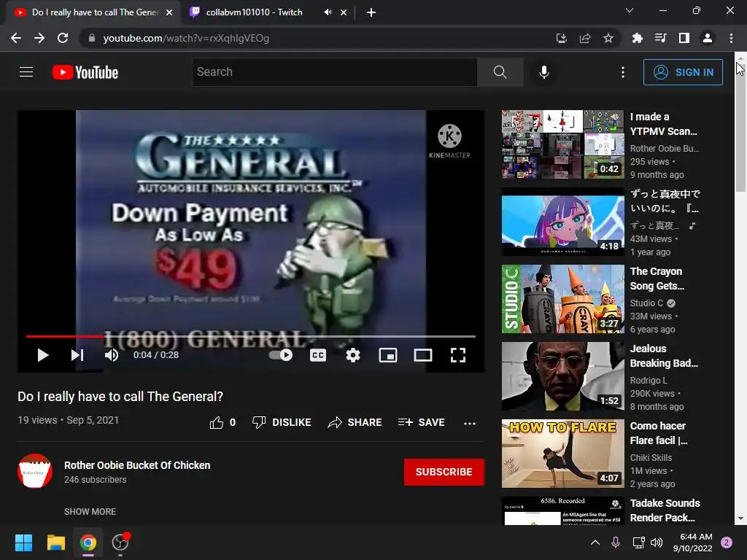Reload the page

pyautogui.click(x=63, y=38)
